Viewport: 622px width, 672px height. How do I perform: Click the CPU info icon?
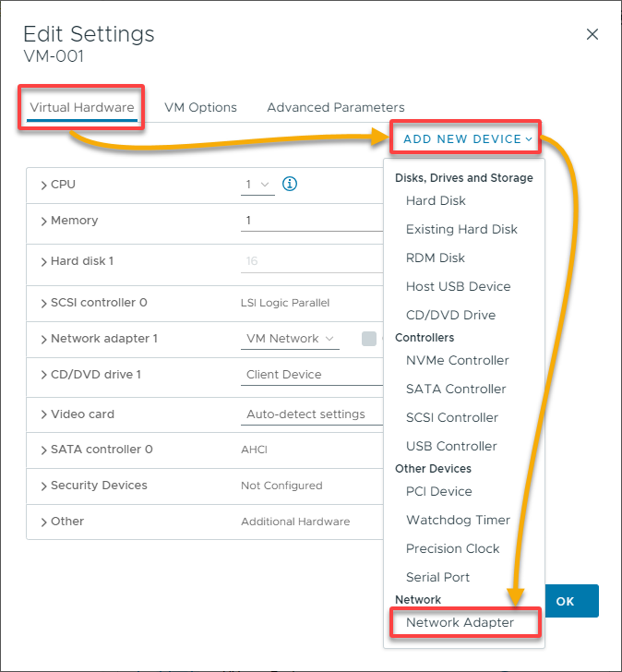(x=290, y=184)
